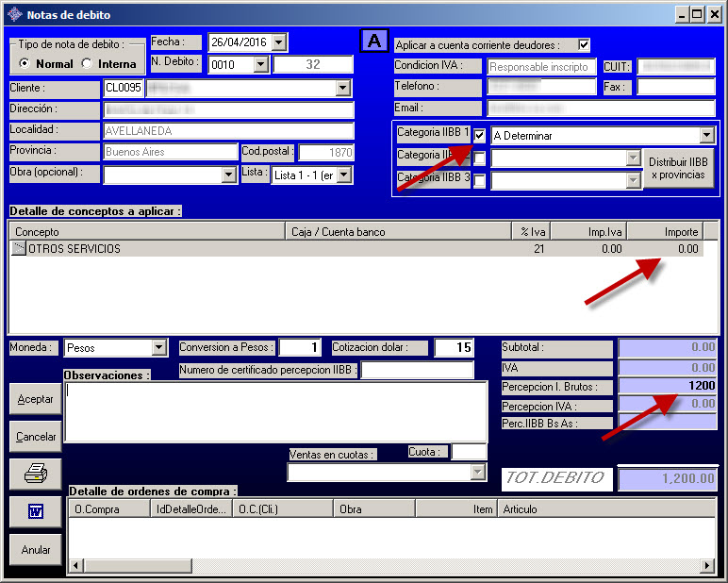Click the app icon in title bar
728x583 pixels.
pyautogui.click(x=14, y=14)
